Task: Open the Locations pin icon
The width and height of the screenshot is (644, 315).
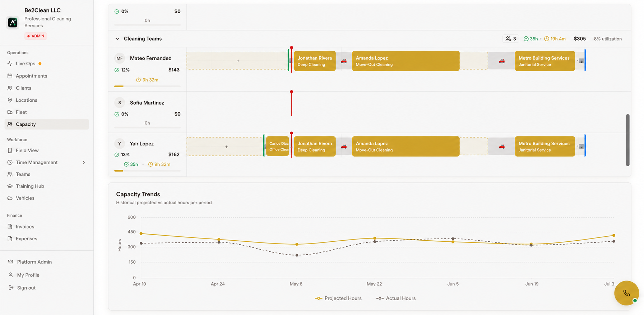Action: [10, 100]
